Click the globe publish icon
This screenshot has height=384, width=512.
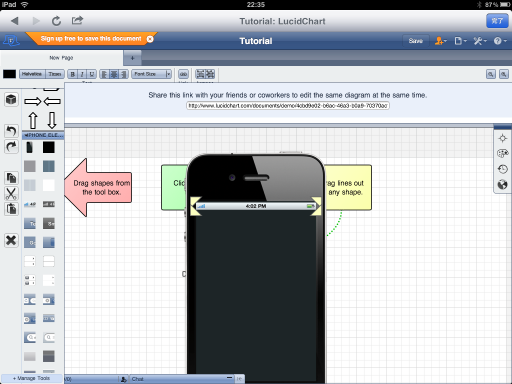point(502,184)
